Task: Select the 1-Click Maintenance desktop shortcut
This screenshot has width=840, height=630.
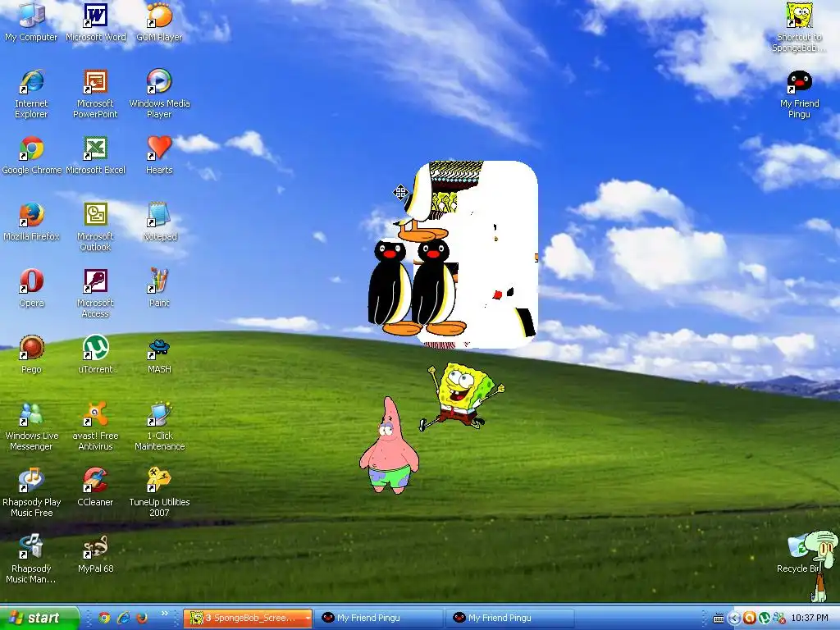Action: pos(159,426)
